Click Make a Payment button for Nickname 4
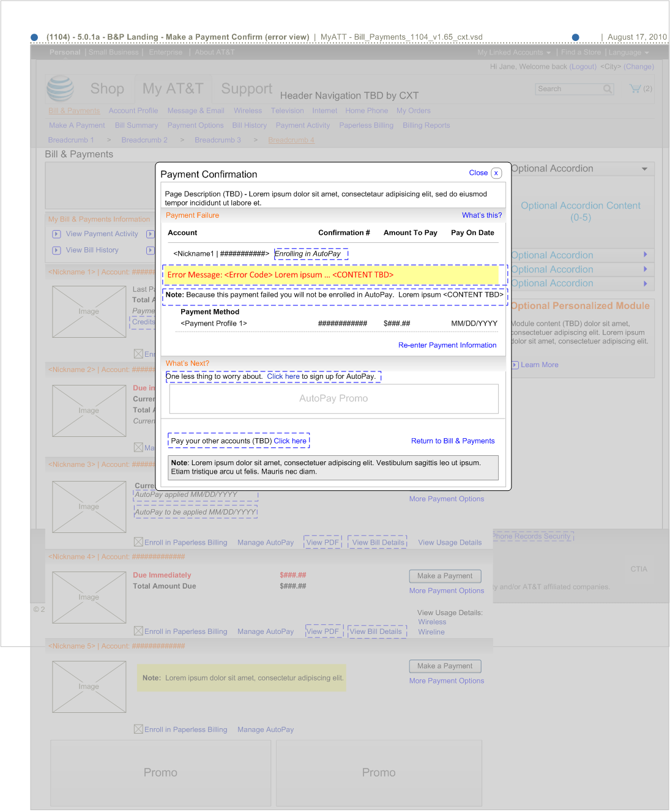670x812 pixels. pos(445,576)
